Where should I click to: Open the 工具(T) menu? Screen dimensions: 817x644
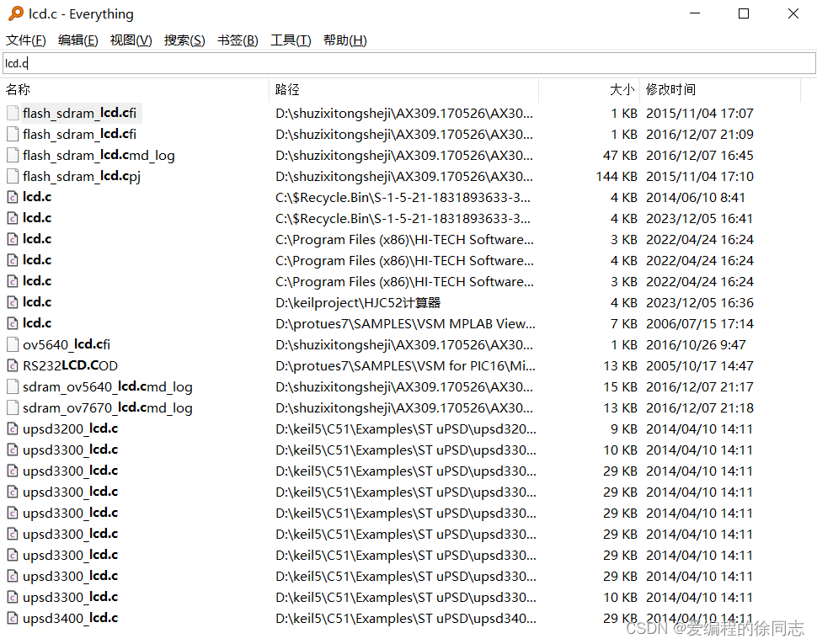(x=290, y=40)
